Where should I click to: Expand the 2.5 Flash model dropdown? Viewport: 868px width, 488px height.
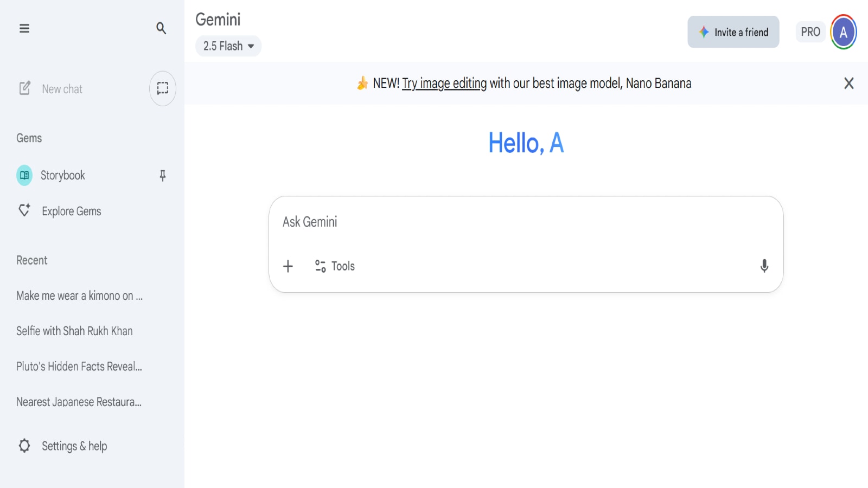228,46
